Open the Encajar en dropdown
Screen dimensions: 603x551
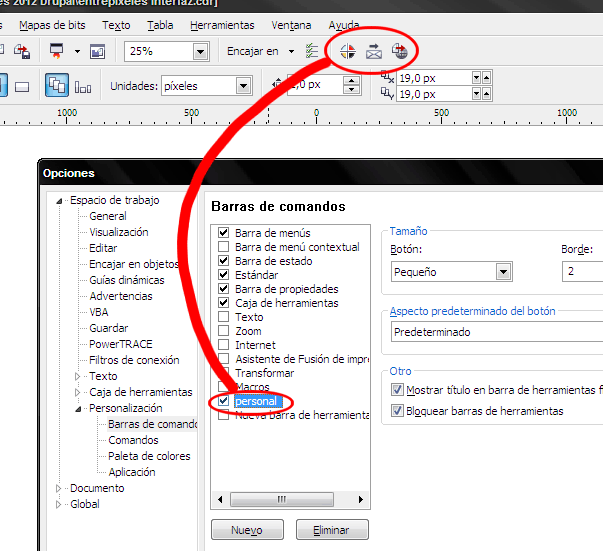[292, 51]
